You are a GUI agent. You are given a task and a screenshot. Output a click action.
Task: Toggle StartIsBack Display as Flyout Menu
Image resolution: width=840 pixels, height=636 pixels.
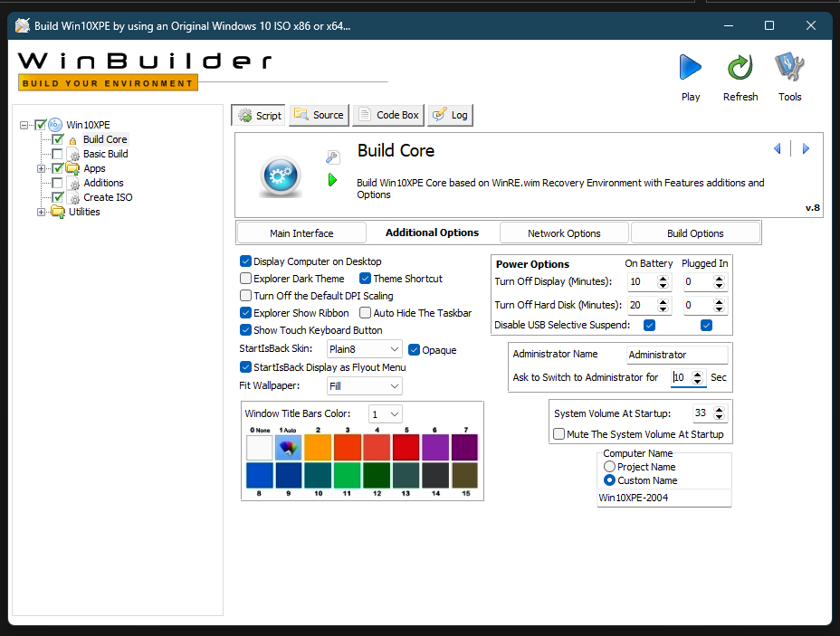click(246, 367)
